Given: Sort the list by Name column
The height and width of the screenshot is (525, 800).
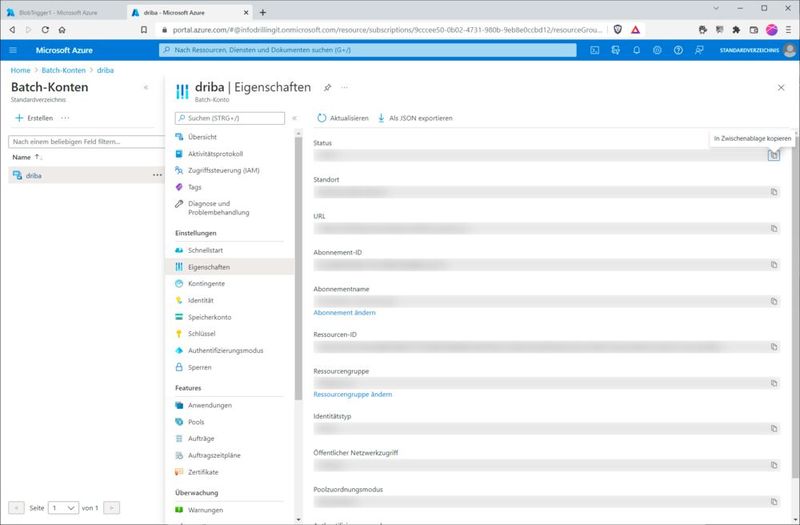Looking at the screenshot, I should click(27, 157).
